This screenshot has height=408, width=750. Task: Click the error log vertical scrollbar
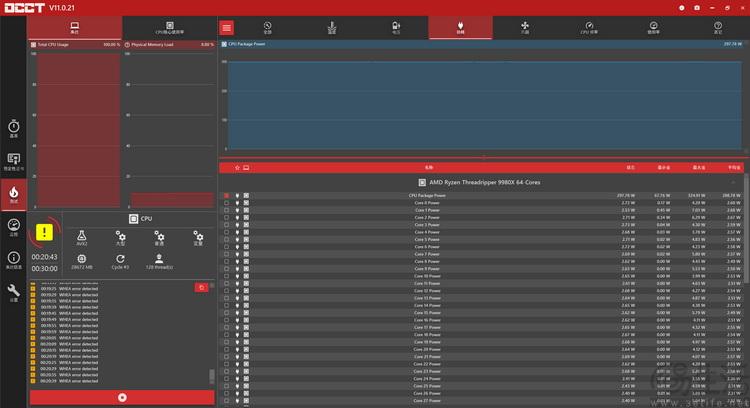[x=211, y=376]
